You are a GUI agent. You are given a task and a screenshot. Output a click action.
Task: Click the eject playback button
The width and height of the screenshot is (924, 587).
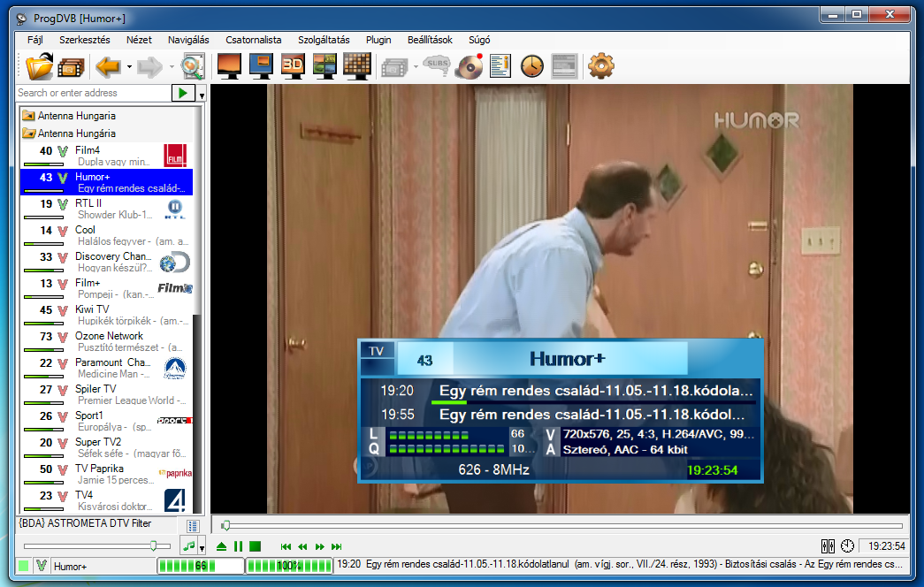(222, 547)
